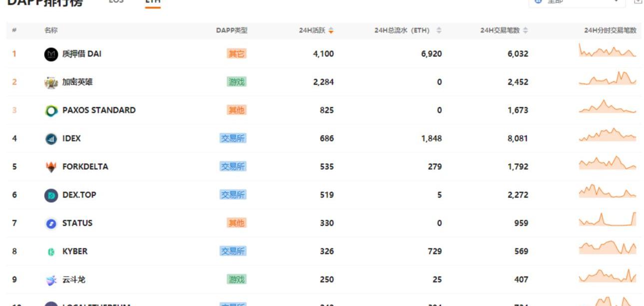644x306 pixels.
Task: Click the 加密英雄 game icon
Action: (51, 82)
